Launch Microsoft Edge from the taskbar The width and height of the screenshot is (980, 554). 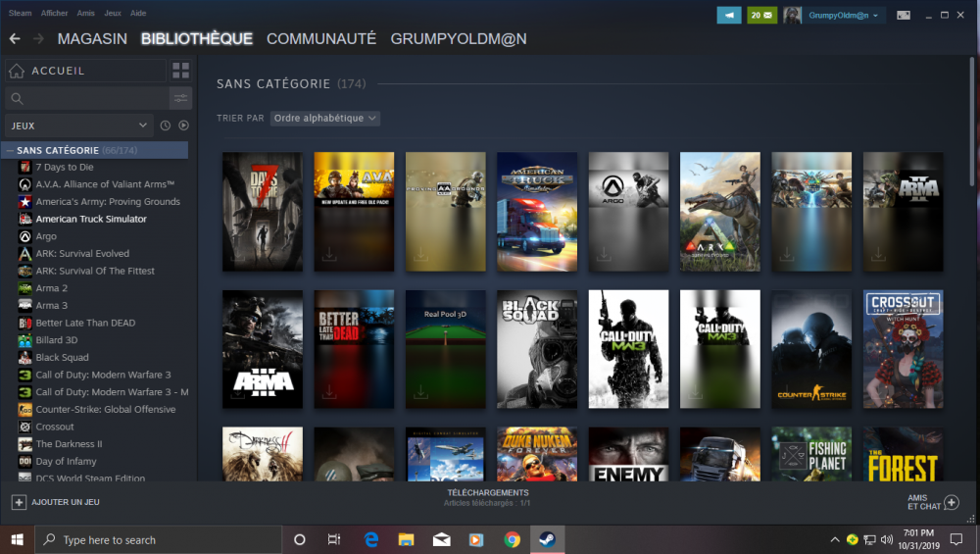pos(371,539)
